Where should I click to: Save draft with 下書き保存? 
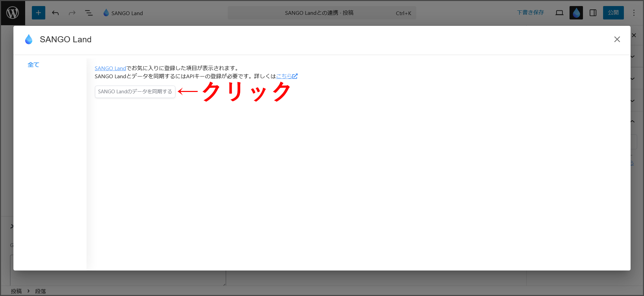tap(530, 13)
